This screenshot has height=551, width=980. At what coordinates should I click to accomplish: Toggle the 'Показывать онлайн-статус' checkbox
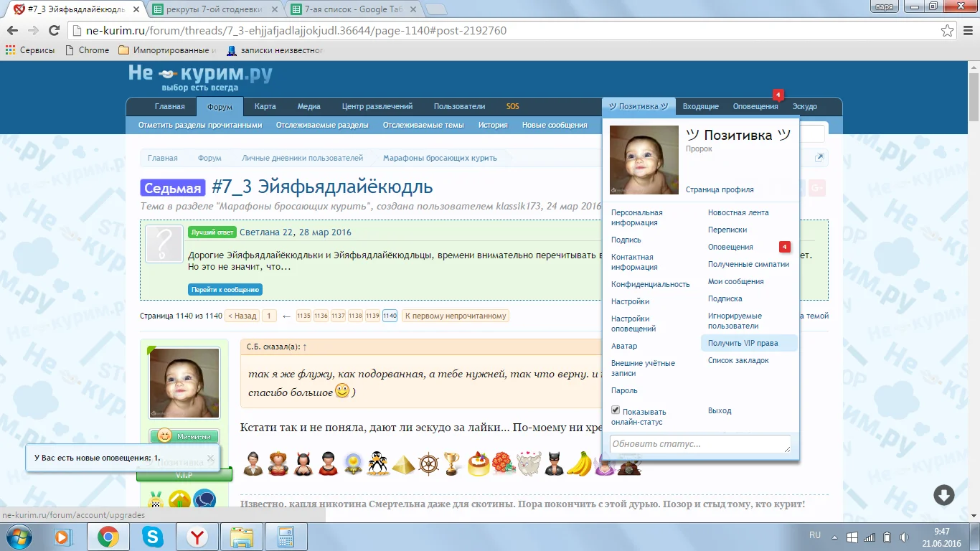click(616, 410)
